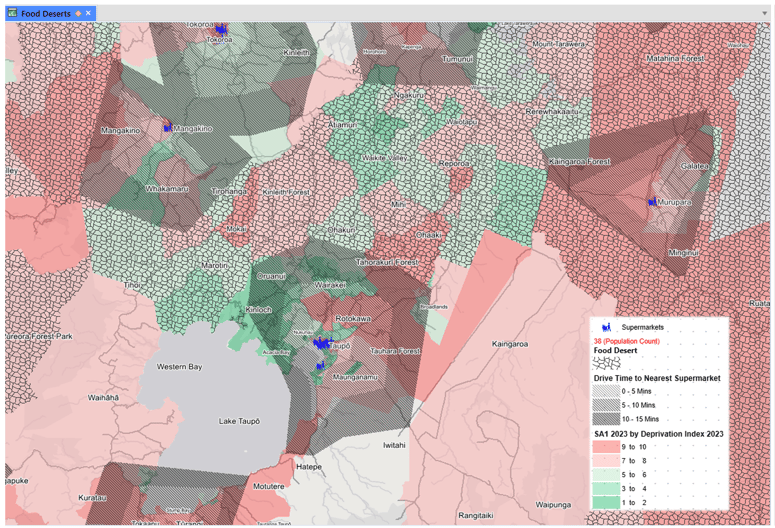Click the supermarket marker cluster at Taupō

tap(323, 342)
